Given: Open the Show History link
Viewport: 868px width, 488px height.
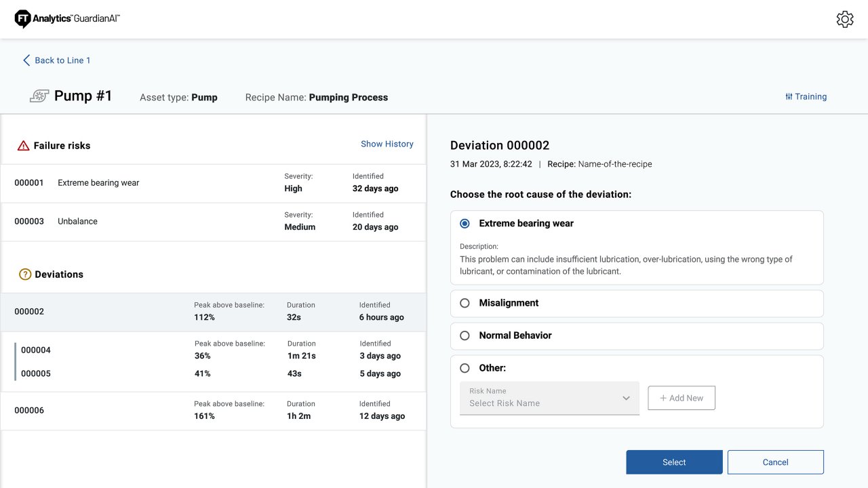Looking at the screenshot, I should [387, 144].
